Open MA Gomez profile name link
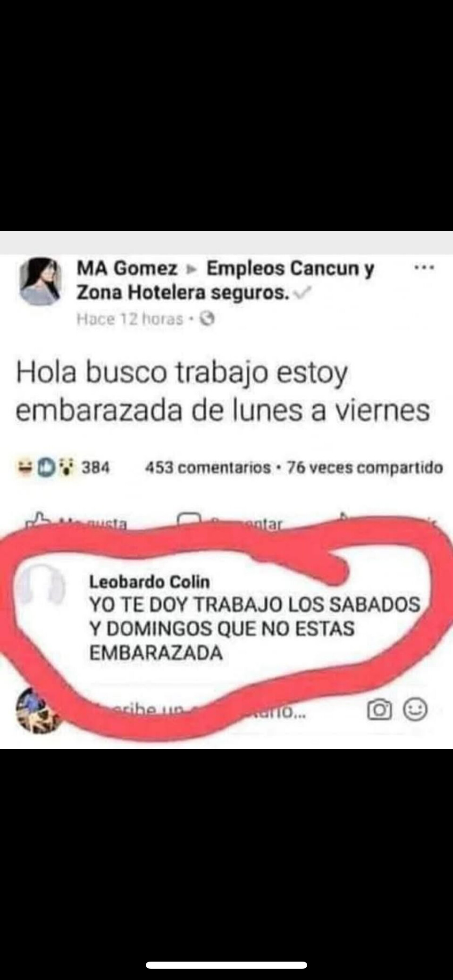This screenshot has height=980, width=453. point(127,268)
